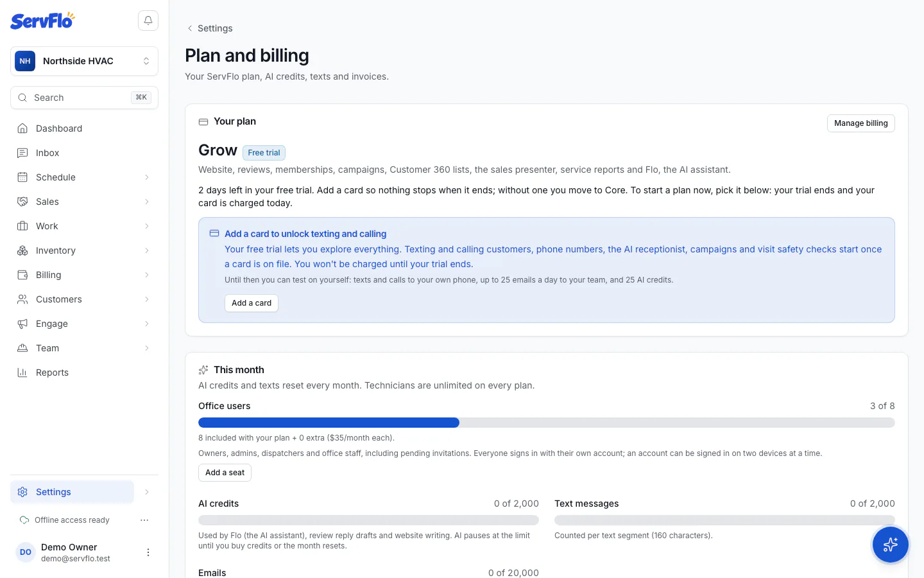Expand the Team submenu chevron
The image size is (924, 578).
pyautogui.click(x=147, y=348)
